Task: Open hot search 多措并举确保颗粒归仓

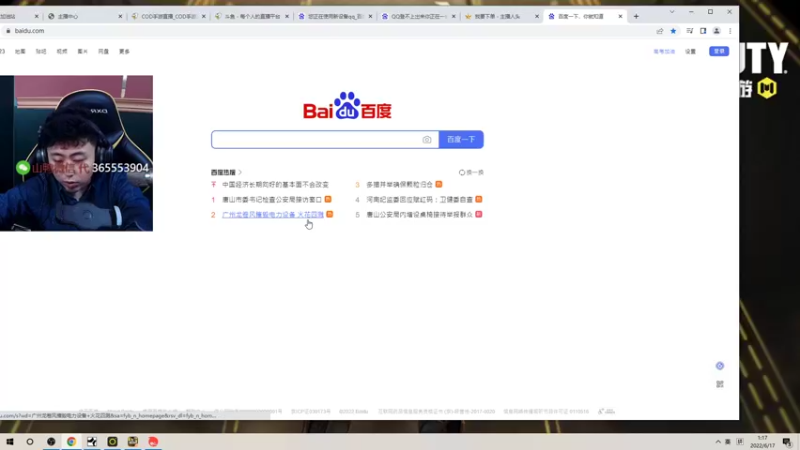Action: (399, 184)
